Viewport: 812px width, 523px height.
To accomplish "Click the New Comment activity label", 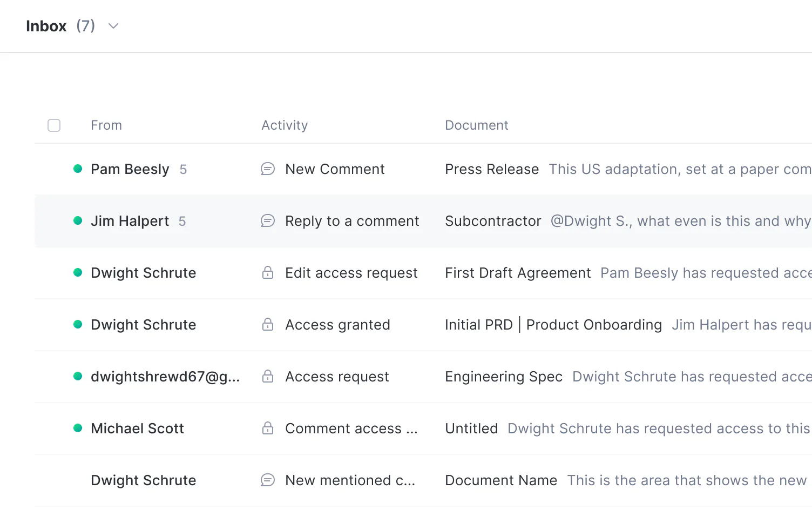I will 335,169.
